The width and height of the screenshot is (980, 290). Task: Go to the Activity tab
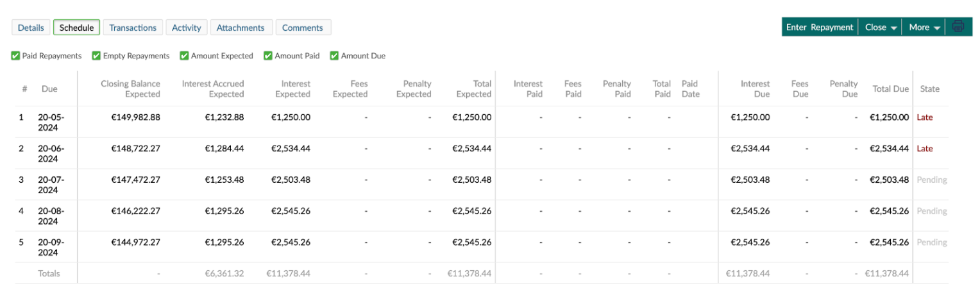[187, 28]
